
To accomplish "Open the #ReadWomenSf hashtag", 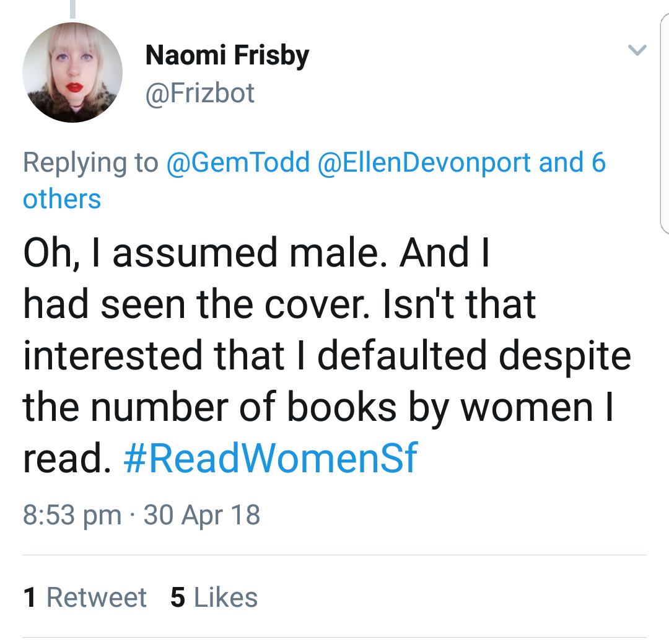I will point(271,458).
